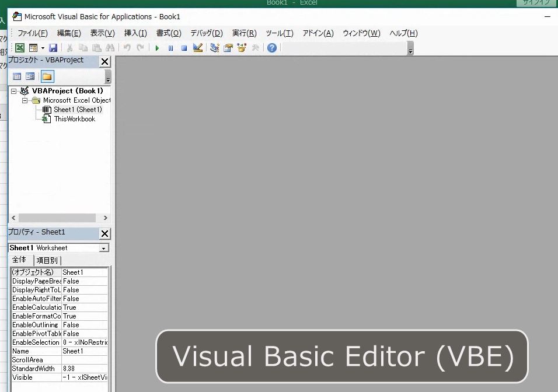Screen dimensions: 558x392
Task: Collapse the VBAProject (Book1) tree node
Action: (13, 91)
